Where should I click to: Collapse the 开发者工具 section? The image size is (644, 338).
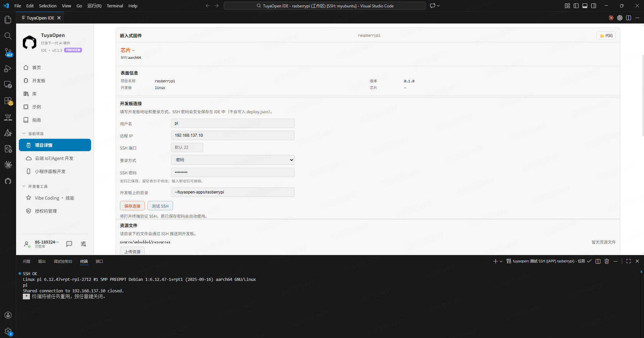pyautogui.click(x=24, y=186)
